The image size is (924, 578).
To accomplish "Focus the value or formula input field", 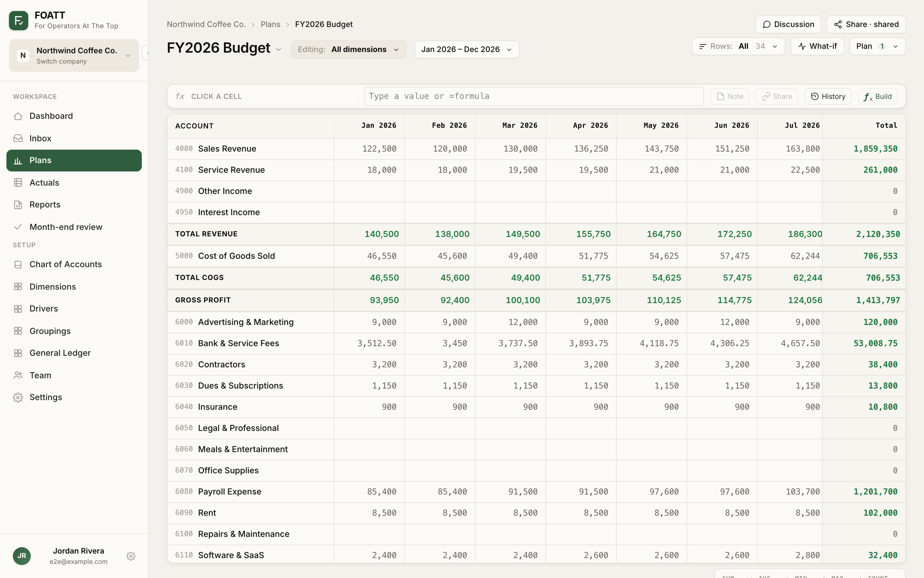I will tap(534, 96).
